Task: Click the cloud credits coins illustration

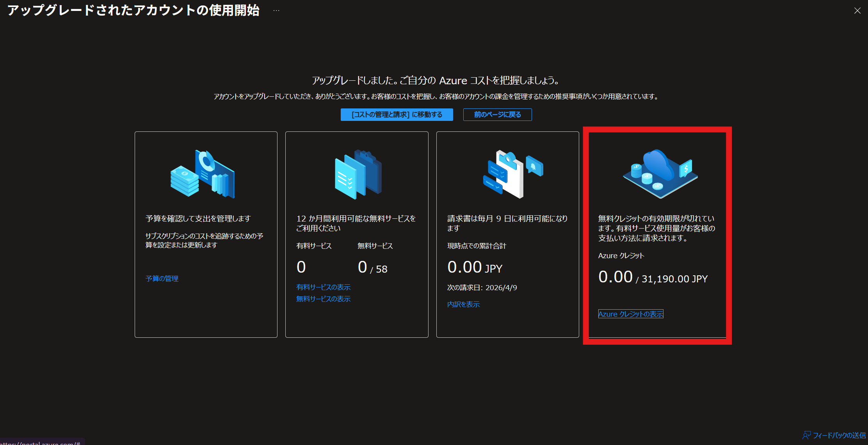Action: click(660, 174)
